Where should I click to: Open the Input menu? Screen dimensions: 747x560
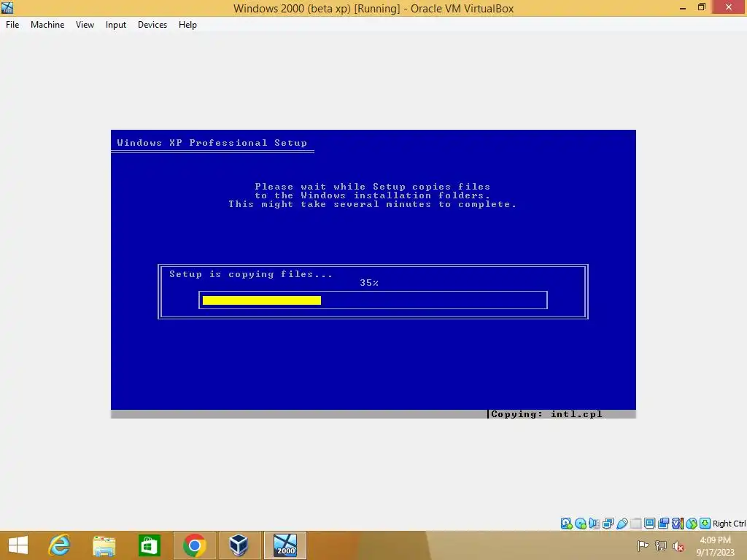pos(116,25)
